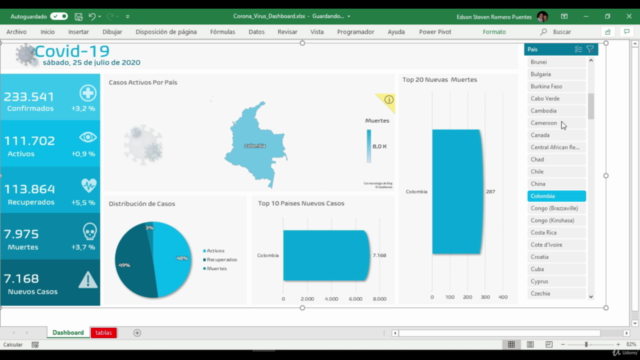Select China in País slicer

[x=557, y=184]
